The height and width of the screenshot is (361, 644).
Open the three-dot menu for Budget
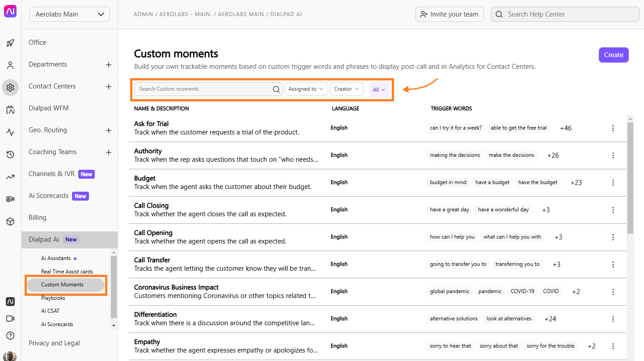[x=613, y=183]
